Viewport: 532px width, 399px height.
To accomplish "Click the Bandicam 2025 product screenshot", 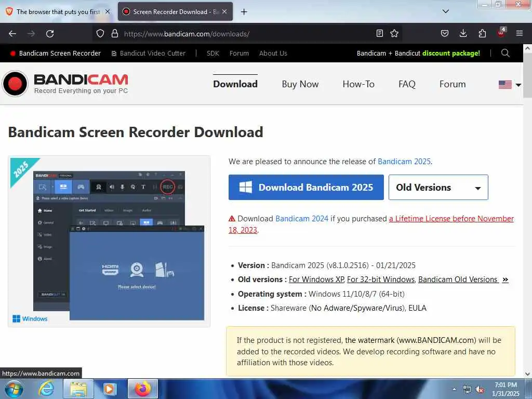I will pyautogui.click(x=109, y=241).
